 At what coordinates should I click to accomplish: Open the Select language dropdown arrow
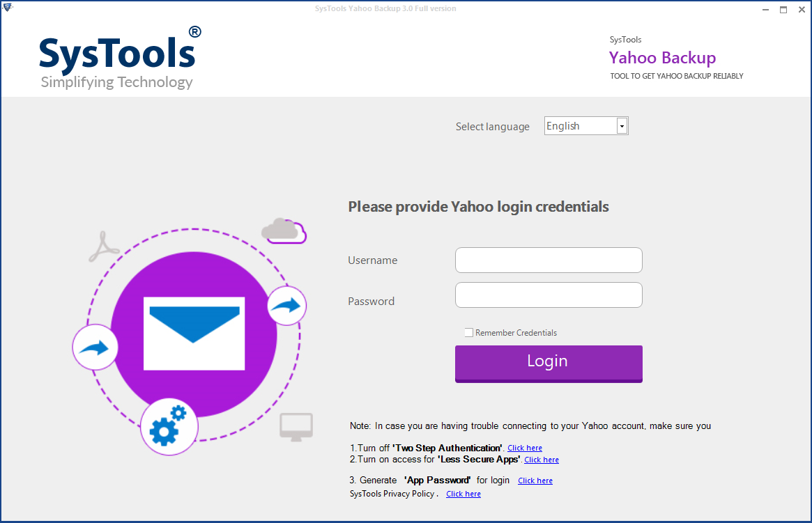[x=622, y=126]
